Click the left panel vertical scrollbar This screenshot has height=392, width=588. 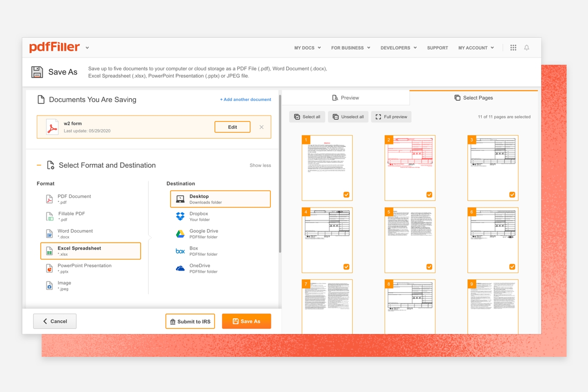[x=280, y=174]
